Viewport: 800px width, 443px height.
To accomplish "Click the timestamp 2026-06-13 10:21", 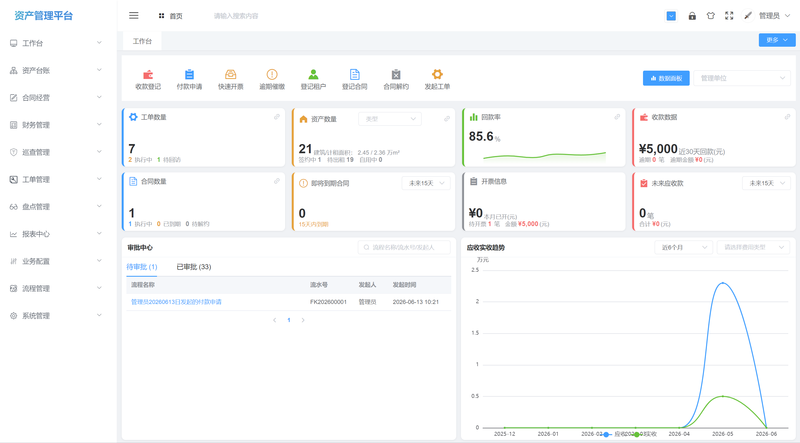I will 416,302.
